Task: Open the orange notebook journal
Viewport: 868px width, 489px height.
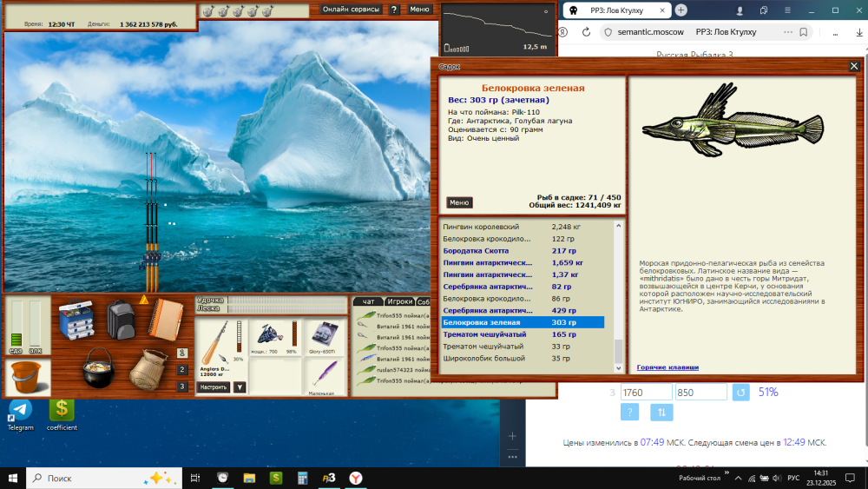Action: coord(166,320)
